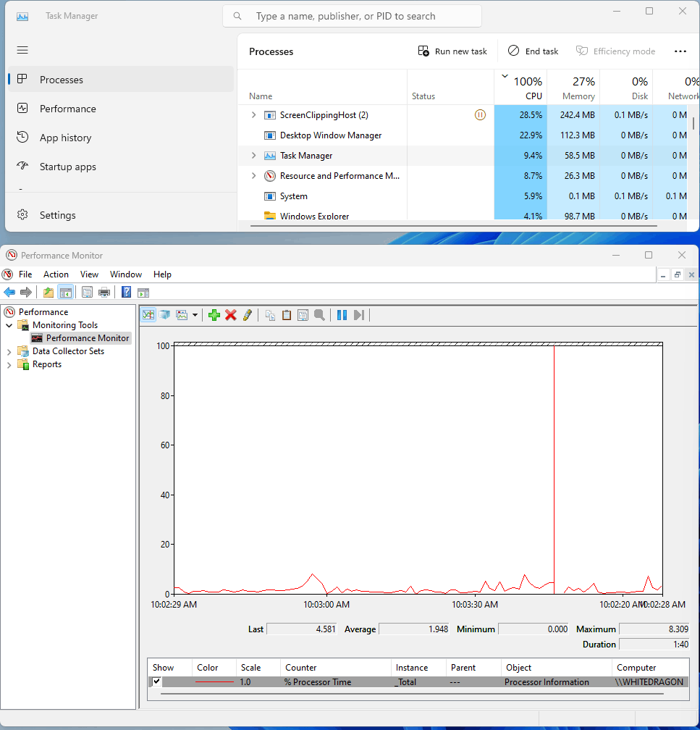Click the hamburger navigation icon in Task Manager
Image resolution: width=700 pixels, height=730 pixels.
click(x=22, y=50)
